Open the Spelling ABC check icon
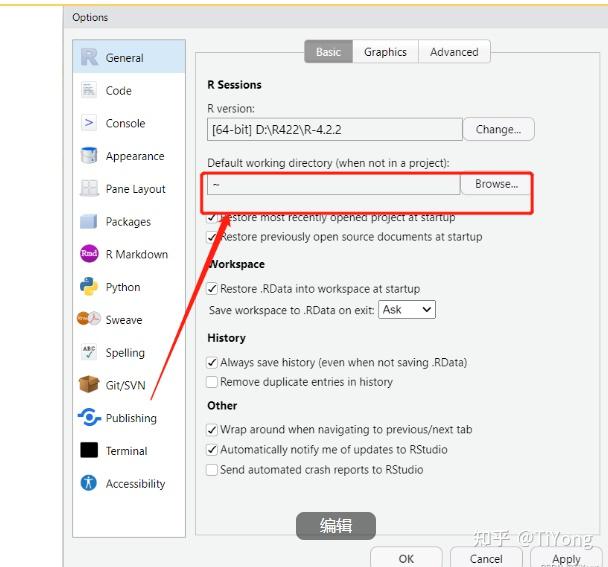Image resolution: width=608 pixels, height=567 pixels. pyautogui.click(x=89, y=352)
